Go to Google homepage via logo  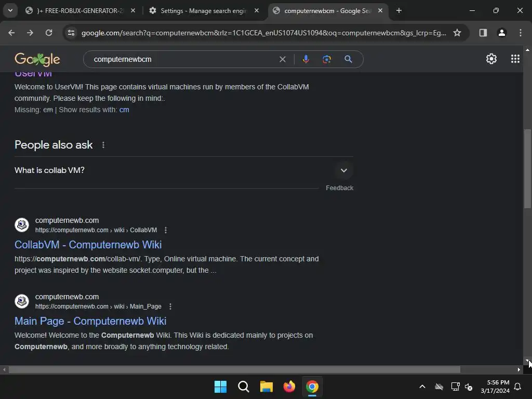[x=37, y=59]
